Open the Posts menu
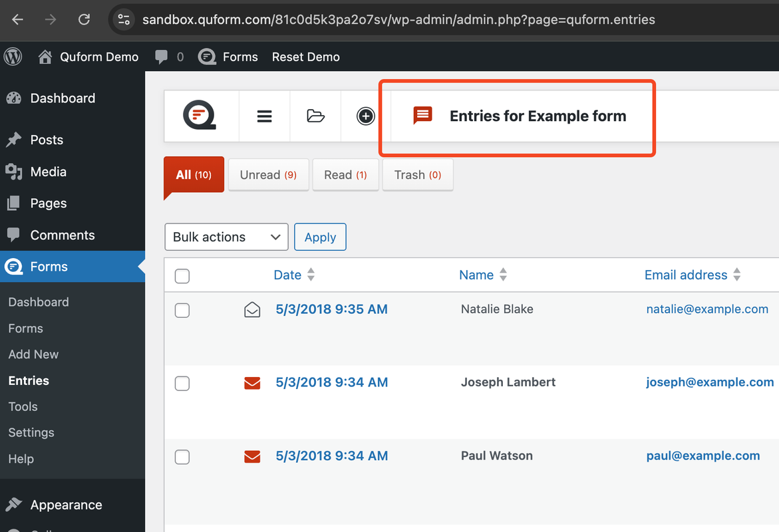The width and height of the screenshot is (779, 532). tap(47, 140)
